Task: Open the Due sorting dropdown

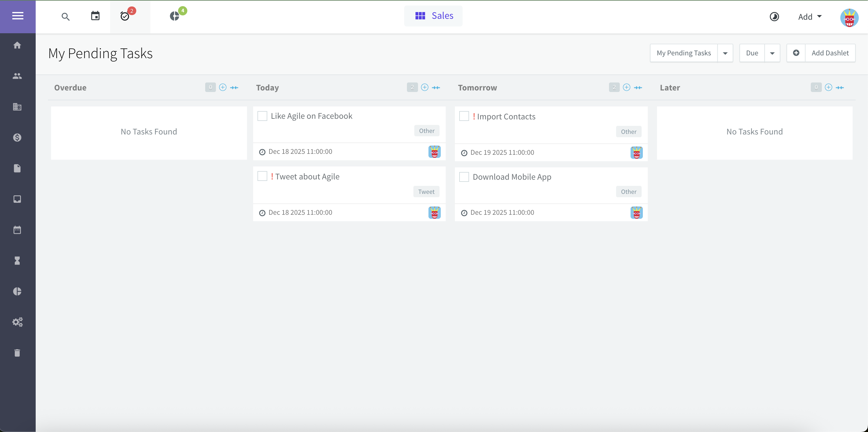Action: 773,53
